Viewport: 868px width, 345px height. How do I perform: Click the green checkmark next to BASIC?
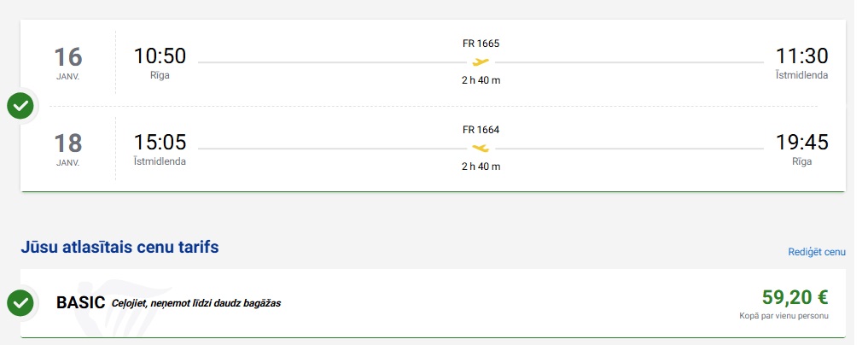coord(20,302)
